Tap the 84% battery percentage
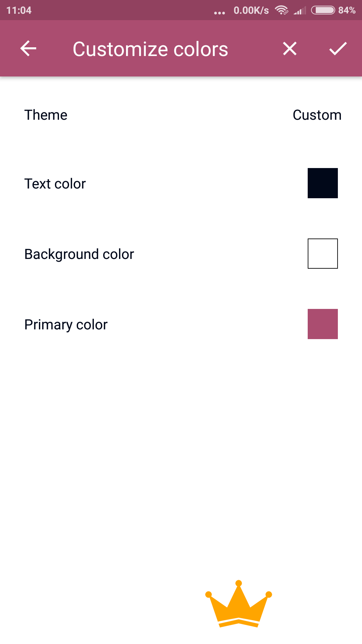Image resolution: width=362 pixels, height=644 pixels. (x=347, y=10)
